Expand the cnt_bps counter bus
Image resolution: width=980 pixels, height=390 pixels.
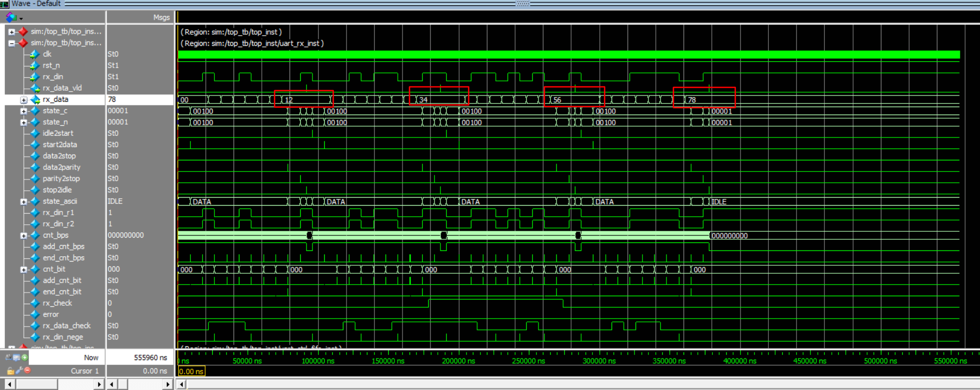click(x=23, y=235)
